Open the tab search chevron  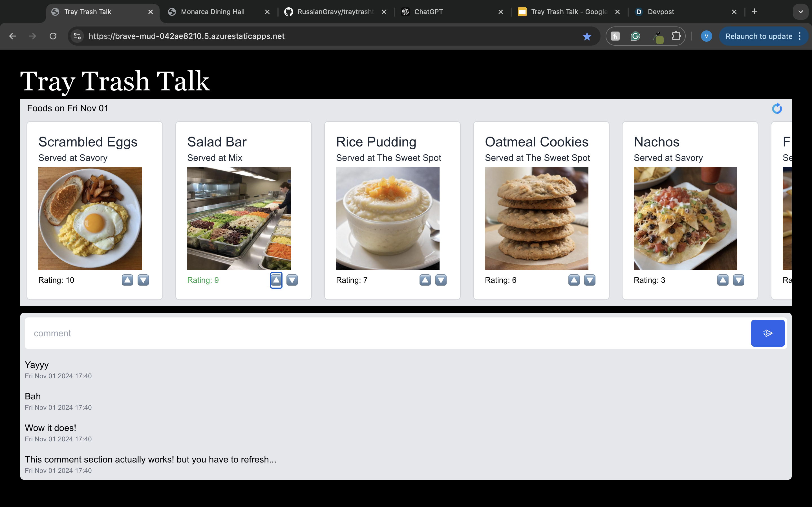[x=801, y=11]
